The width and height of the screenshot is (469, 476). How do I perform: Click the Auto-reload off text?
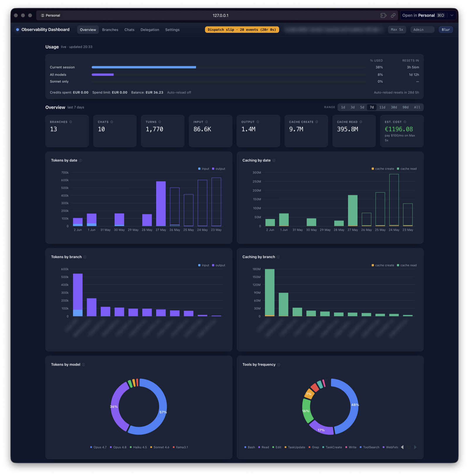[x=179, y=92]
